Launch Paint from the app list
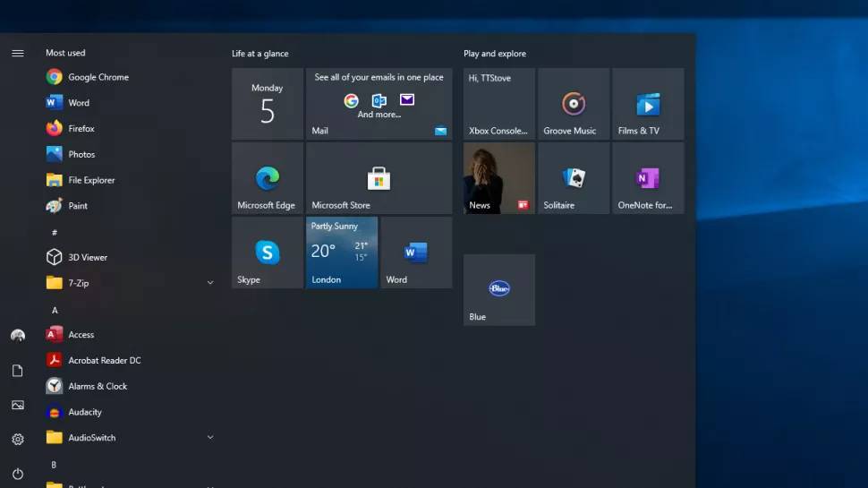The image size is (868, 488). [x=131, y=206]
